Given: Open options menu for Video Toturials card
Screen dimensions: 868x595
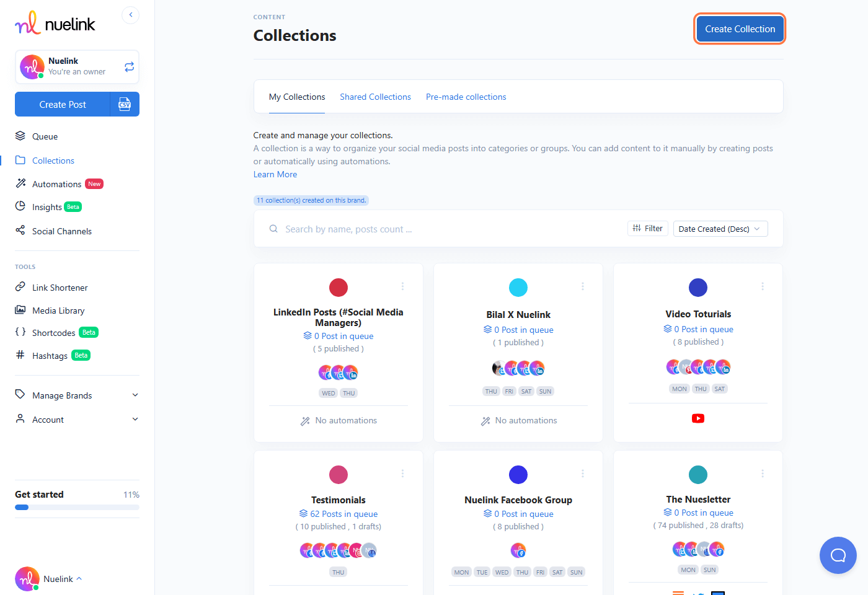Looking at the screenshot, I should (763, 286).
